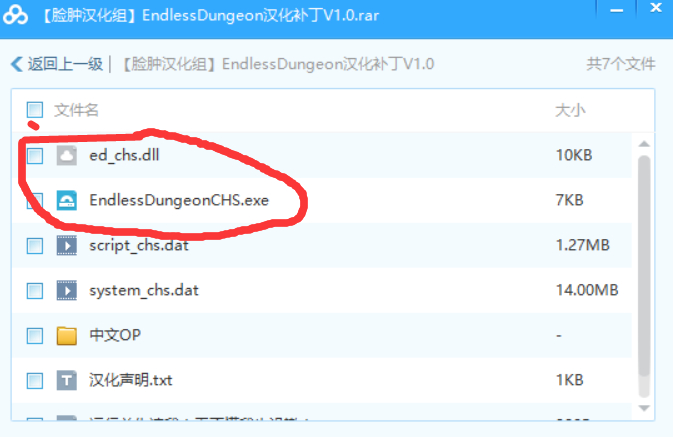Screen dimensions: 673x437
Task: Click the 大小 column header
Action: click(570, 110)
